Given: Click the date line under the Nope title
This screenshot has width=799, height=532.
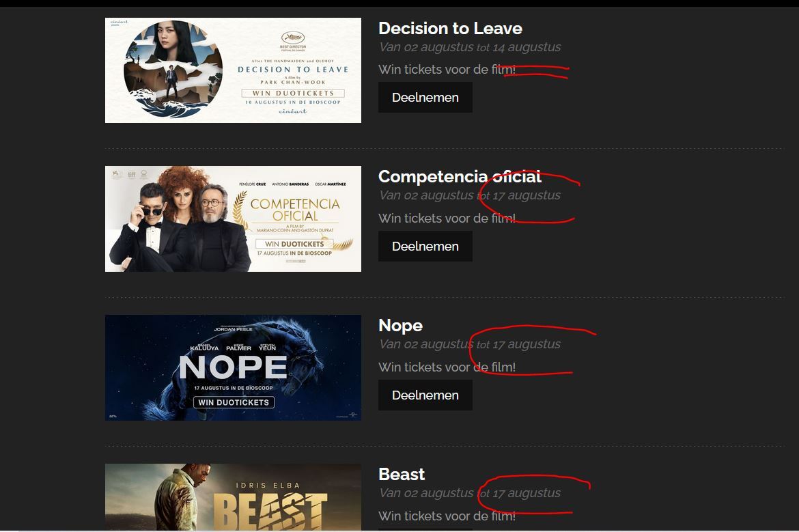Looking at the screenshot, I should coord(469,344).
